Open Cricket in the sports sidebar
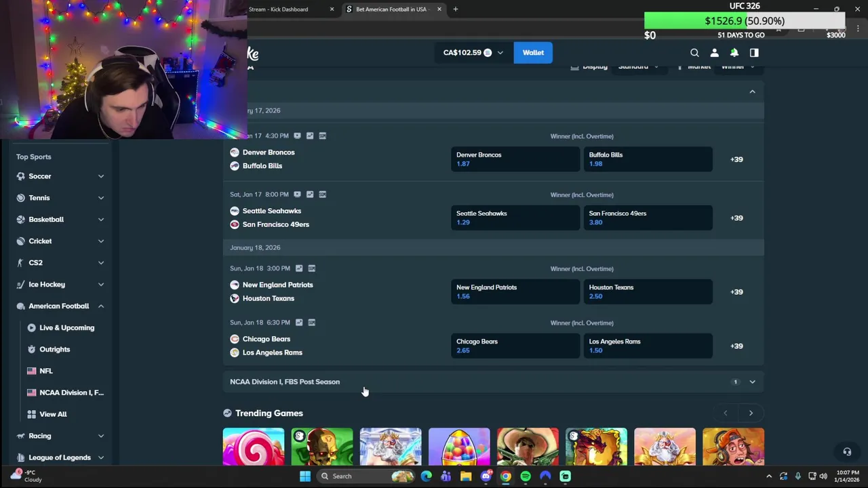Viewport: 868px width, 488px height. click(x=40, y=241)
